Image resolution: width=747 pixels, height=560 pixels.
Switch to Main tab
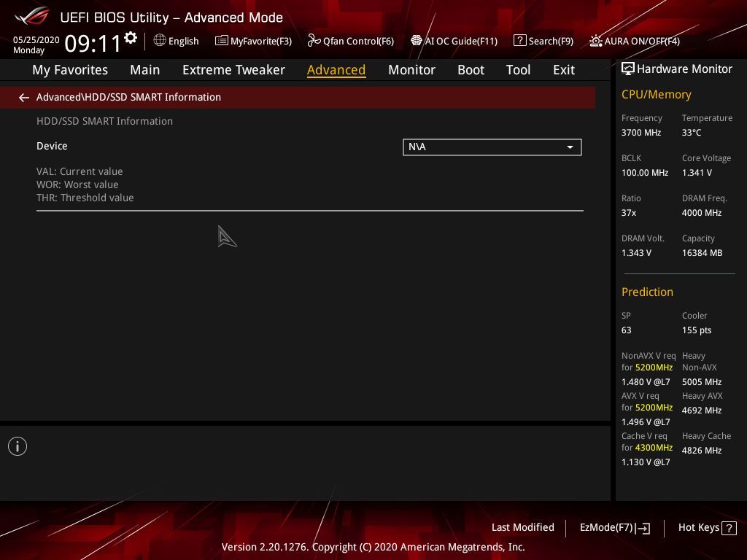pos(145,70)
